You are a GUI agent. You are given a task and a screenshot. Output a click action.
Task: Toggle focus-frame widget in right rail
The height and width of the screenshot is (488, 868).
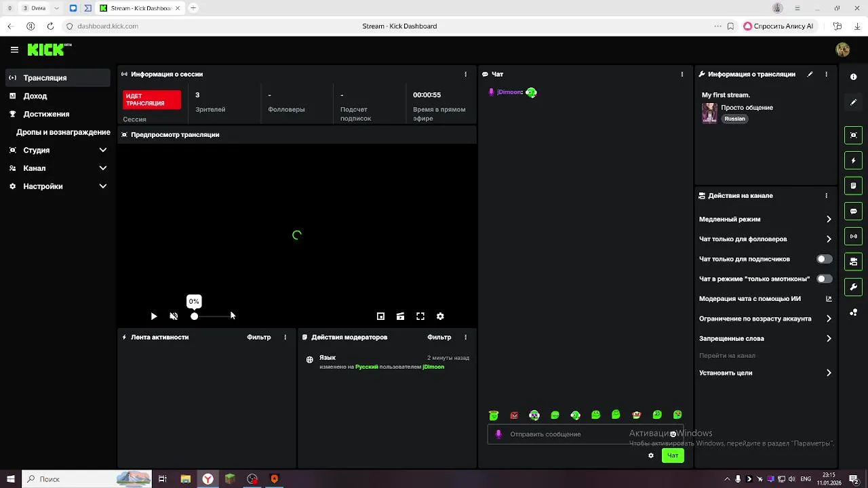[854, 136]
